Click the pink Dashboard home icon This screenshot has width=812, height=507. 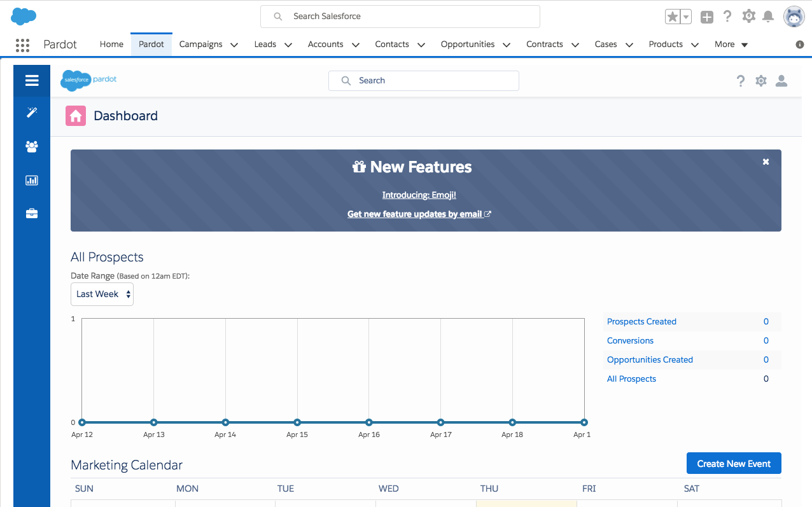click(x=76, y=116)
